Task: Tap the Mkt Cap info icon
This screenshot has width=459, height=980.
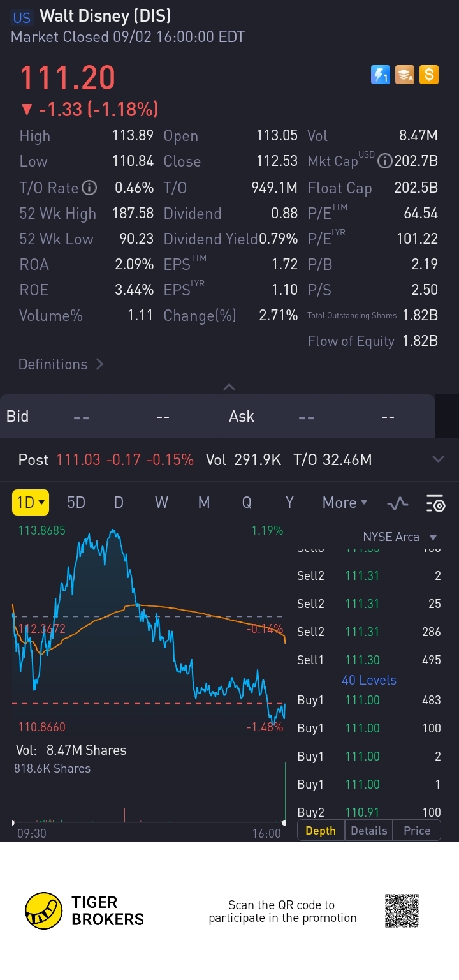Action: (x=384, y=161)
